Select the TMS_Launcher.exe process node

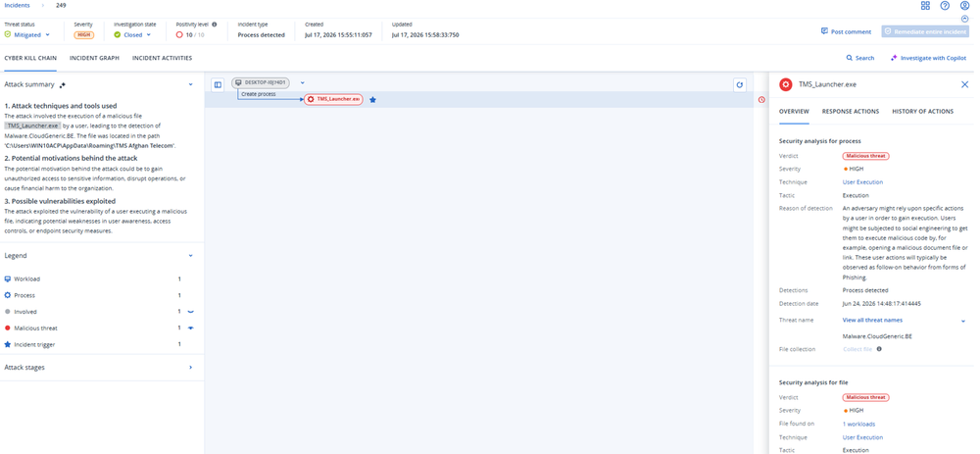point(333,99)
